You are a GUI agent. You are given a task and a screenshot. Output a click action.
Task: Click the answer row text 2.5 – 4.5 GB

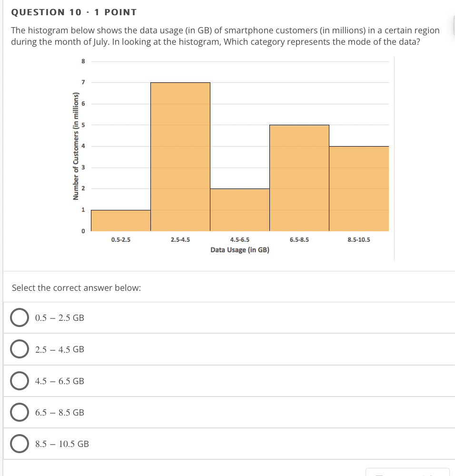59,349
